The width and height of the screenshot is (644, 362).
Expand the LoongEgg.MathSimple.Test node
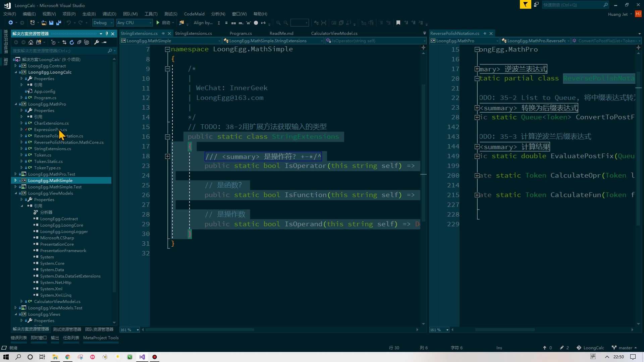[15, 186]
